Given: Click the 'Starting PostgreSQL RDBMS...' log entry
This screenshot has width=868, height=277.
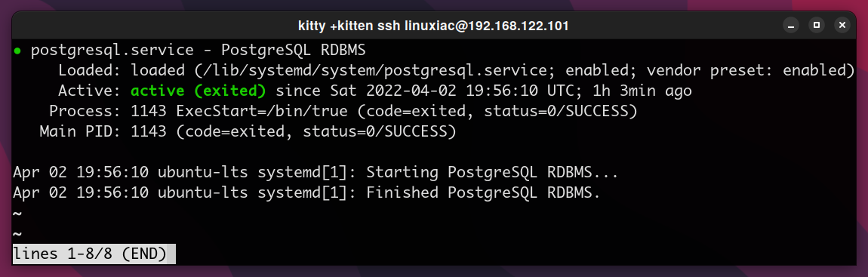Looking at the screenshot, I should [492, 172].
